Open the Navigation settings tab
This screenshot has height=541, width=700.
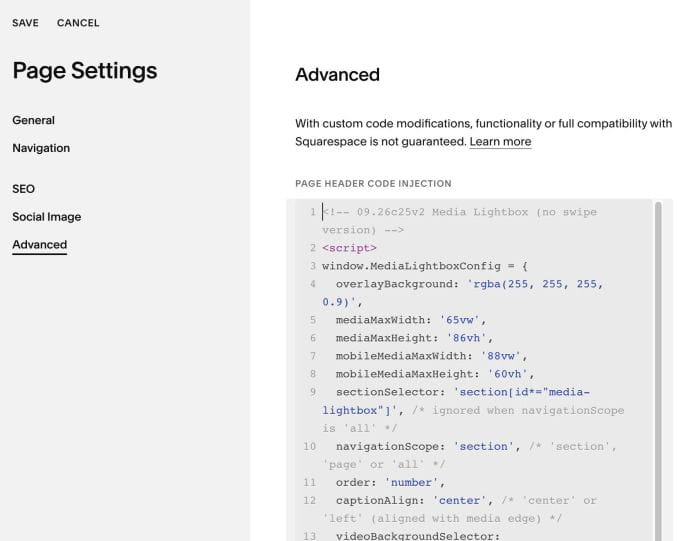click(41, 148)
